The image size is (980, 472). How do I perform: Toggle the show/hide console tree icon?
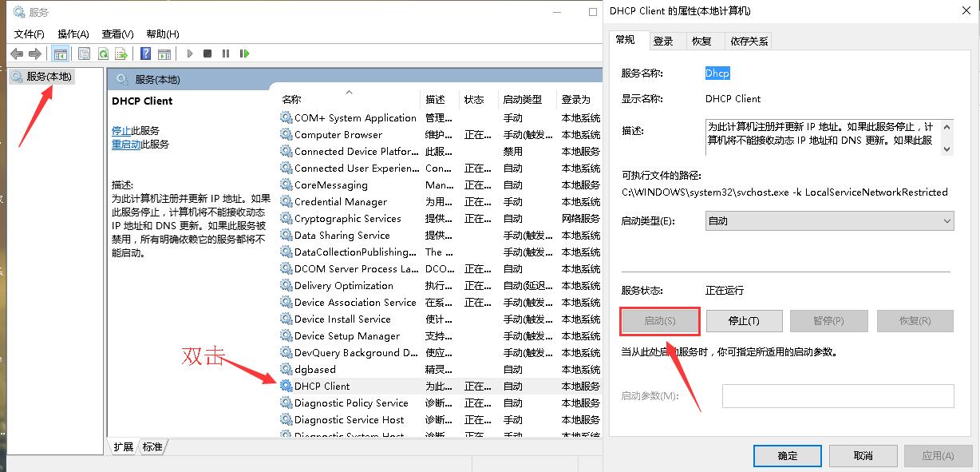(60, 54)
